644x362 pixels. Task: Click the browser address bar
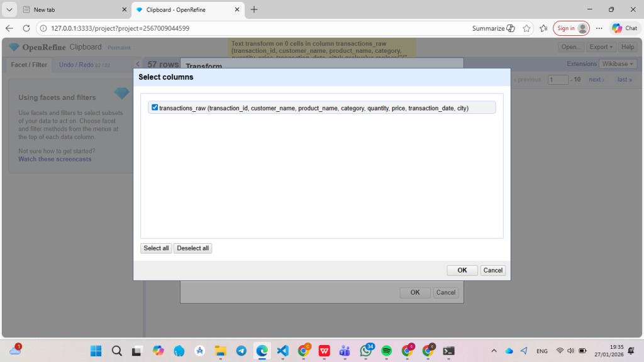(252, 28)
